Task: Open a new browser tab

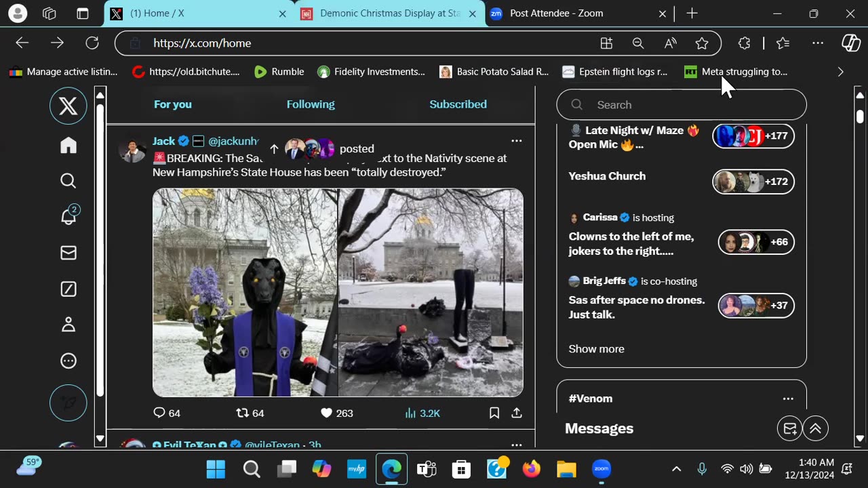Action: point(692,14)
